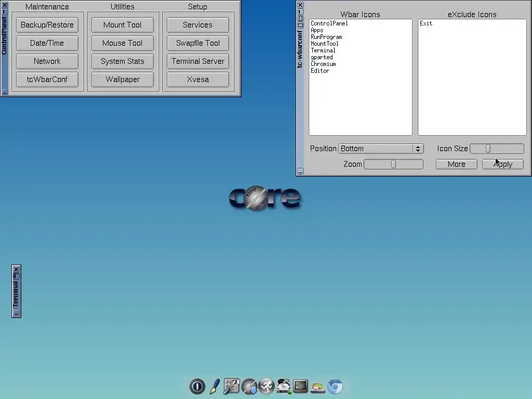Close the iconified Terminal window

click(x=16, y=270)
